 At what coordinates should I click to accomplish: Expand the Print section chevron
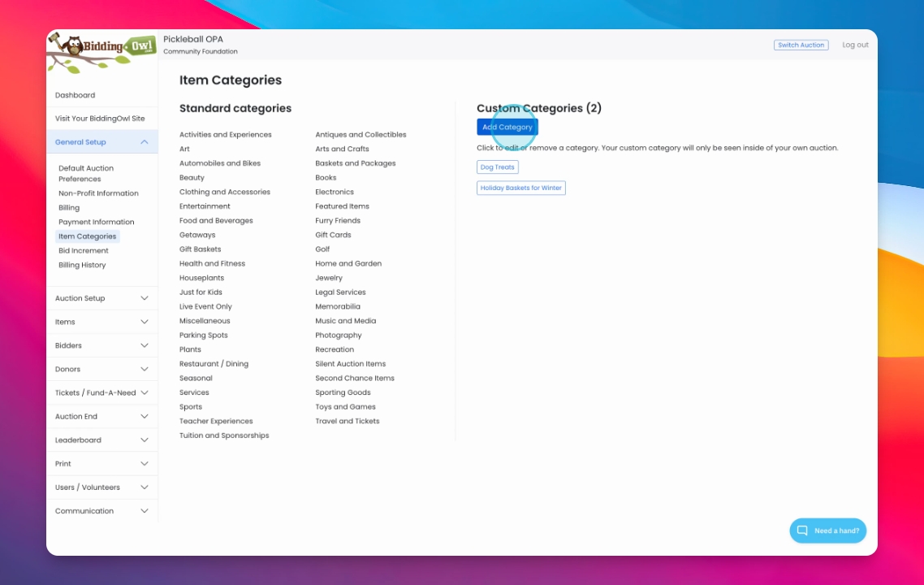pyautogui.click(x=145, y=463)
